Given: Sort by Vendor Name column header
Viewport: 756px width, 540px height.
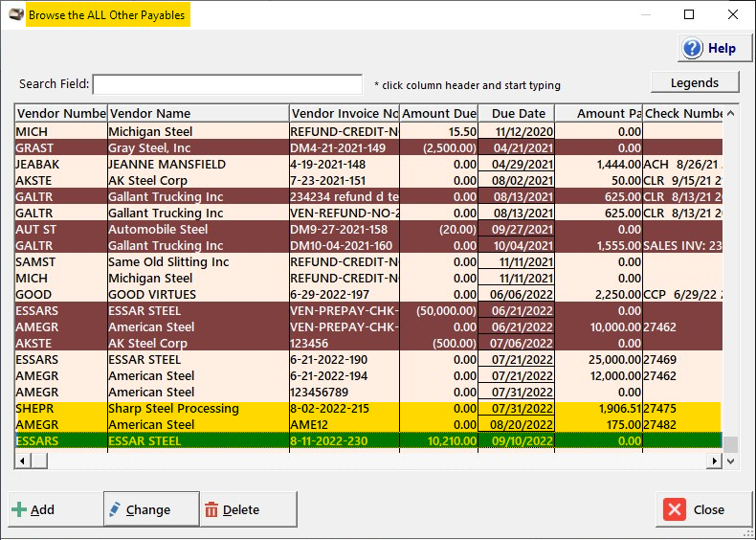Looking at the screenshot, I should click(x=198, y=113).
